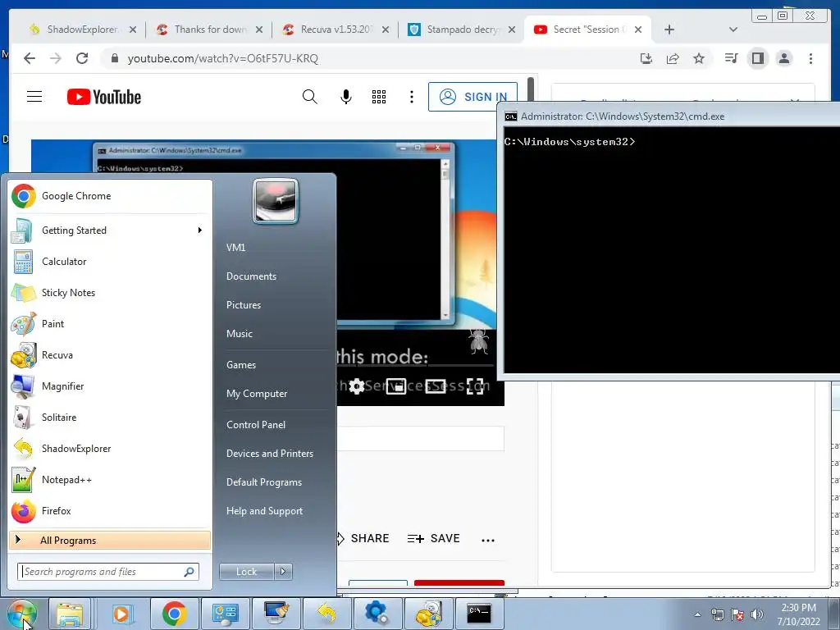840x630 pixels.
Task: Go to YouTube home via logo
Action: (x=104, y=97)
